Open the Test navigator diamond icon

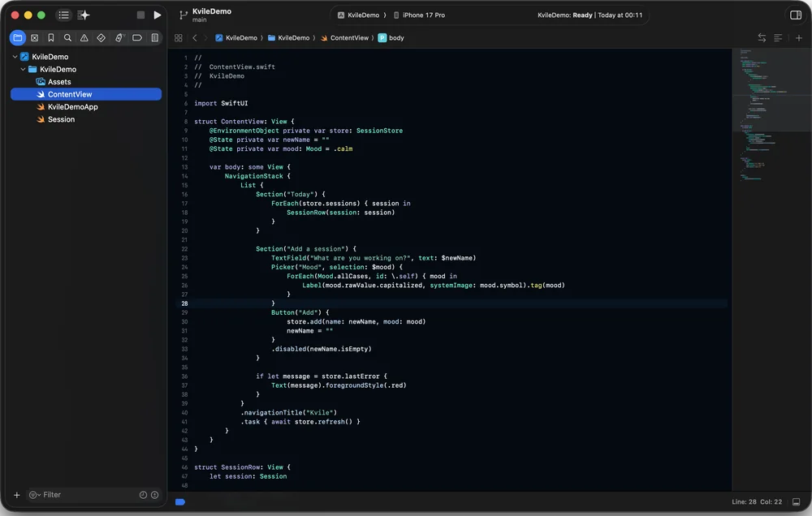point(101,38)
